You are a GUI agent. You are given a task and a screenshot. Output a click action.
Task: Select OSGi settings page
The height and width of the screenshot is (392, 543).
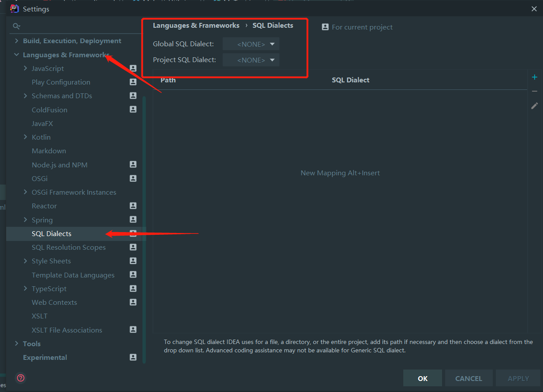point(40,178)
